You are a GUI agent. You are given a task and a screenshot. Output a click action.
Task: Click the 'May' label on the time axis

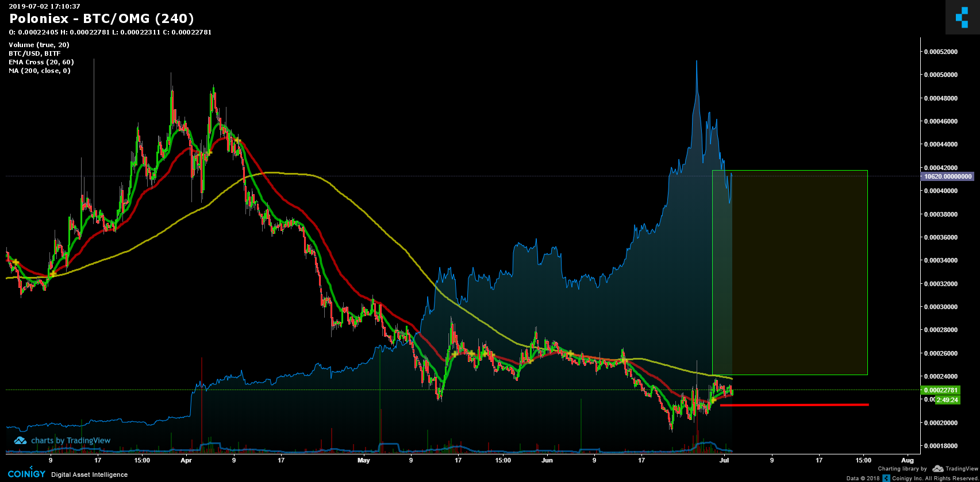tap(364, 460)
